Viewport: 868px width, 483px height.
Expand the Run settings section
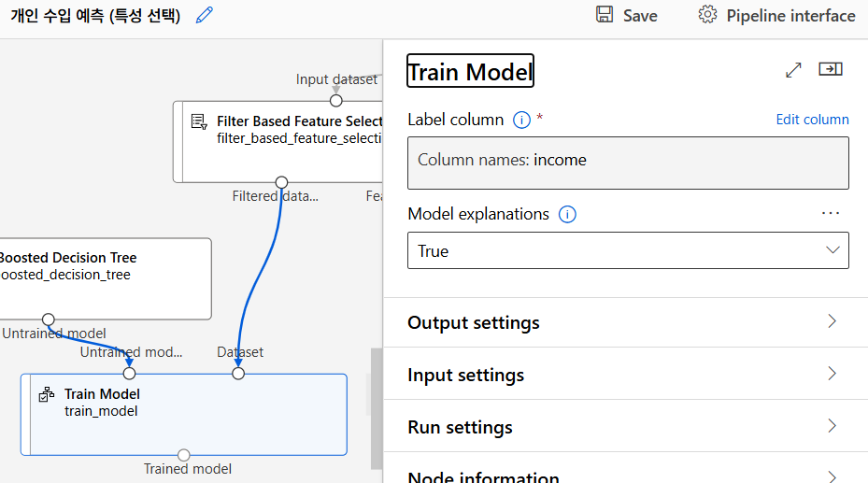pyautogui.click(x=626, y=427)
